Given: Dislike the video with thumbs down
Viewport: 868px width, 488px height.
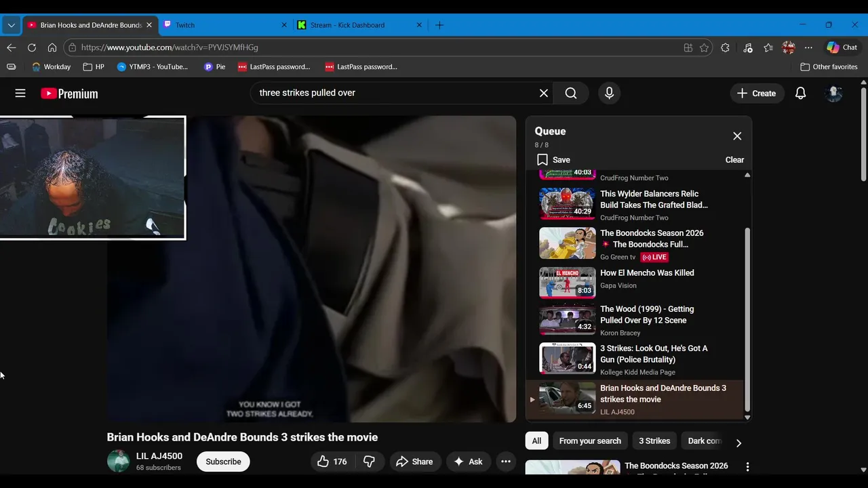Looking at the screenshot, I should 370,462.
